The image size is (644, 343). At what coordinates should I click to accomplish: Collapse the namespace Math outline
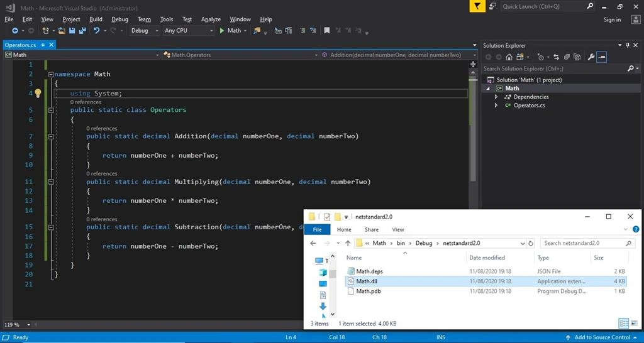pyautogui.click(x=51, y=74)
